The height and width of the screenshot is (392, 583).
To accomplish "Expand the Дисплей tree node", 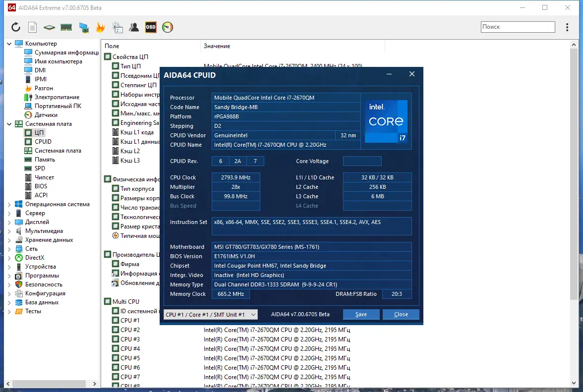I will coord(9,222).
